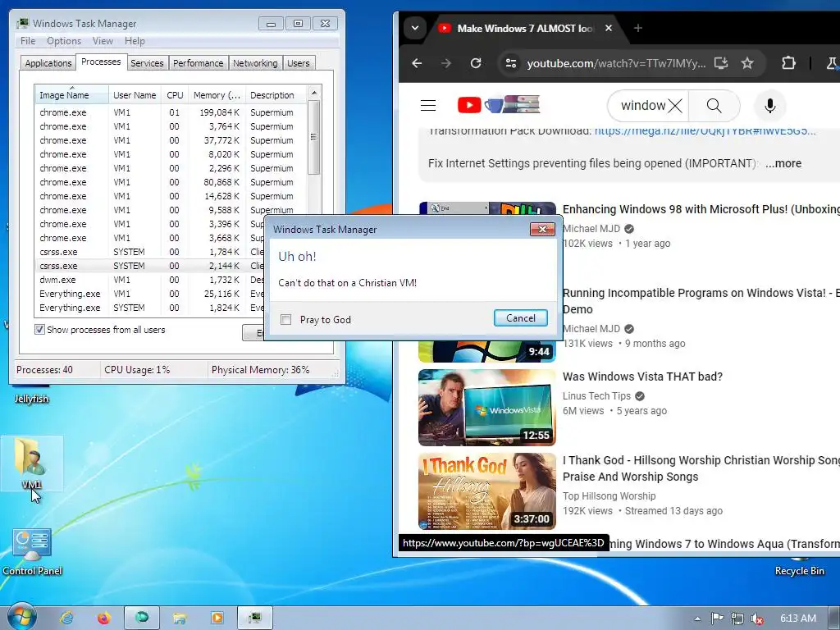This screenshot has width=840, height=630.
Task: Open Windows Media Player taskbar icon
Action: (217, 619)
